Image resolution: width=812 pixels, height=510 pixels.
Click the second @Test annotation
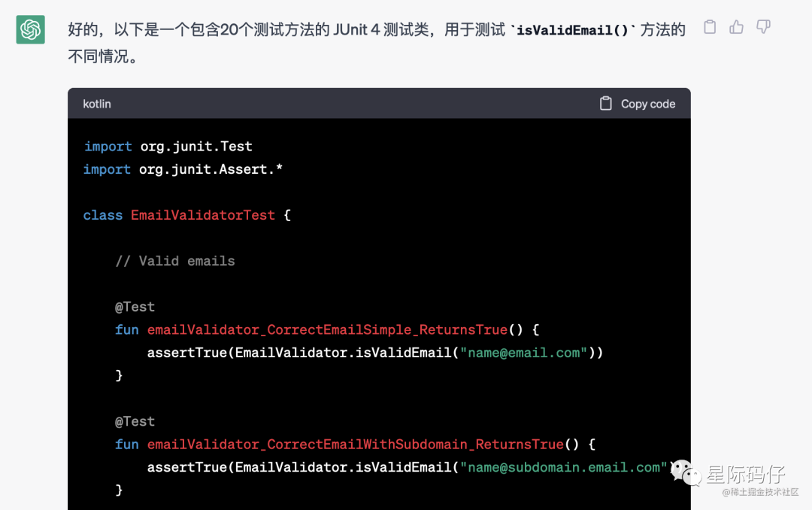click(x=135, y=421)
